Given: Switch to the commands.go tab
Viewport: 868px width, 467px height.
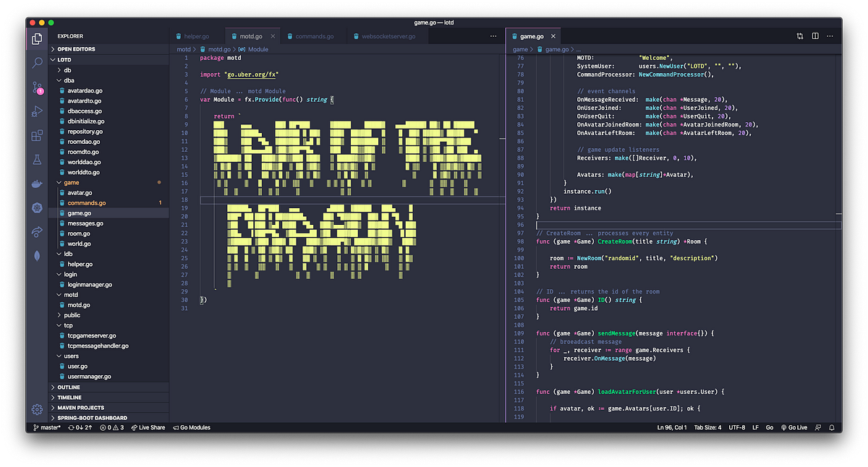Looking at the screenshot, I should tap(310, 35).
